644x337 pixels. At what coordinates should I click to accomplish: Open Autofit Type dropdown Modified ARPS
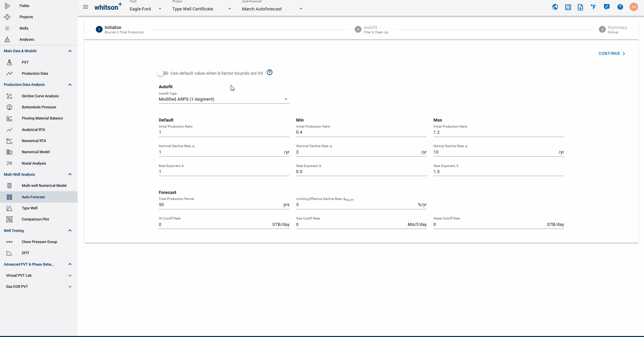click(x=224, y=99)
